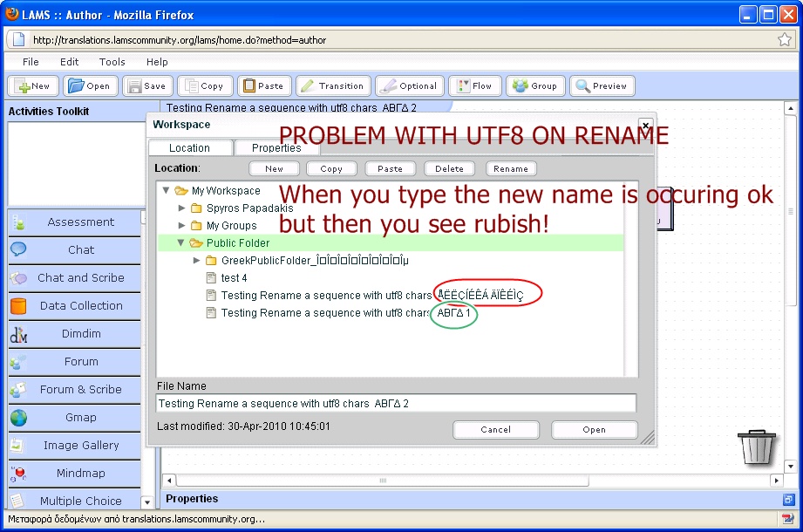803x532 pixels.
Task: Click the trash can icon on canvas
Action: tap(756, 447)
